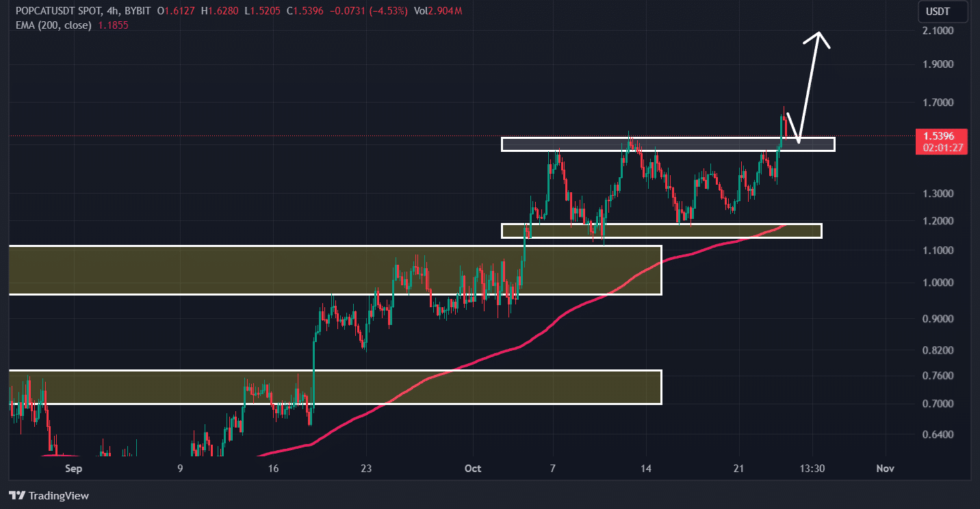The image size is (980, 509).
Task: Click the 7 date label on time axis
Action: pyautogui.click(x=552, y=469)
